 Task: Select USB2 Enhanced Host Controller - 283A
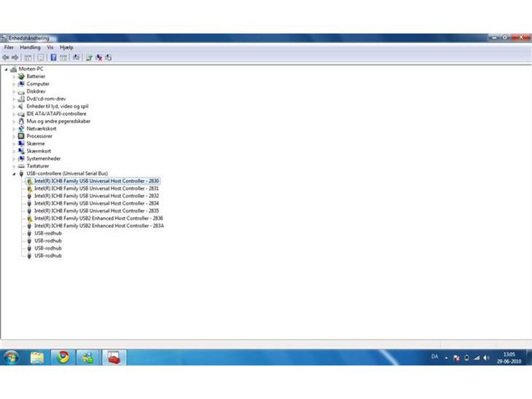pyautogui.click(x=98, y=226)
